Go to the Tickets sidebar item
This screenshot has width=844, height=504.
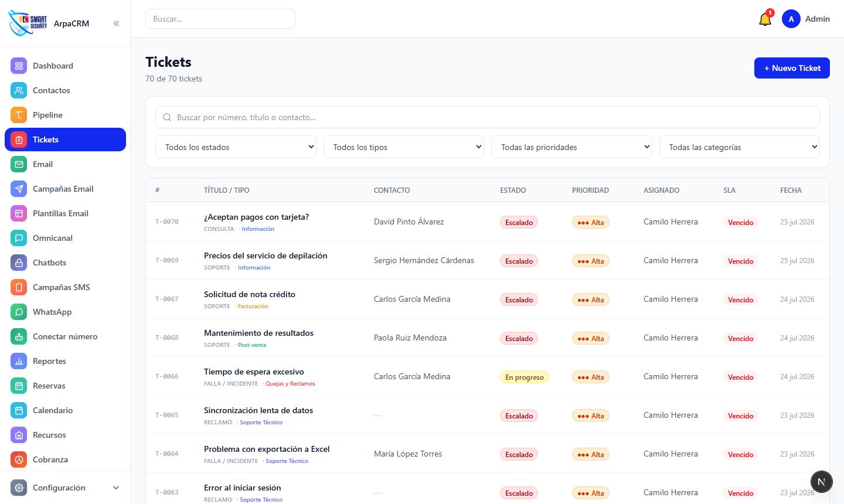coord(65,139)
